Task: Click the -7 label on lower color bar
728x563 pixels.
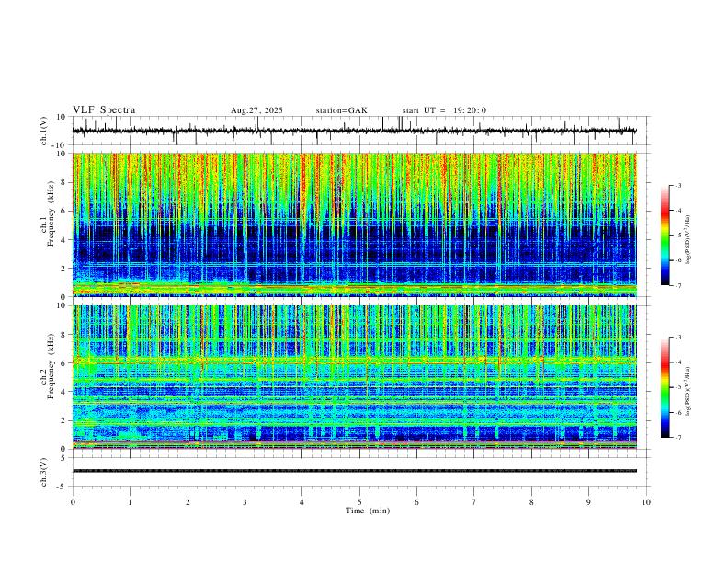Action: point(677,438)
